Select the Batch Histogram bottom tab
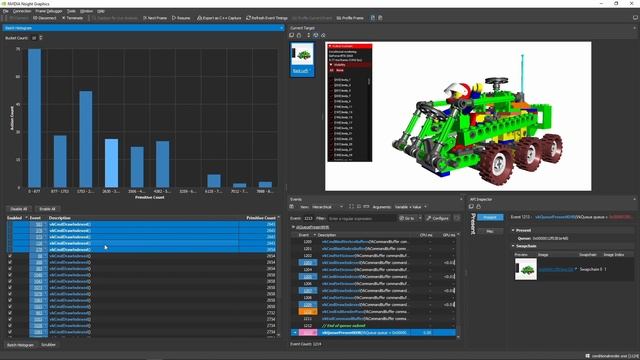The width and height of the screenshot is (640, 360). (x=20, y=345)
